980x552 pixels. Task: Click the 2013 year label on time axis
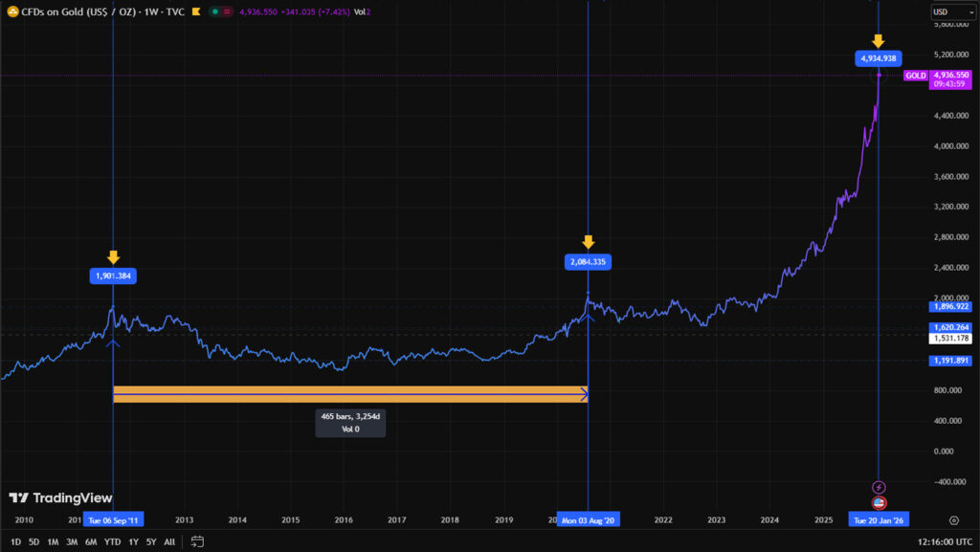[184, 520]
